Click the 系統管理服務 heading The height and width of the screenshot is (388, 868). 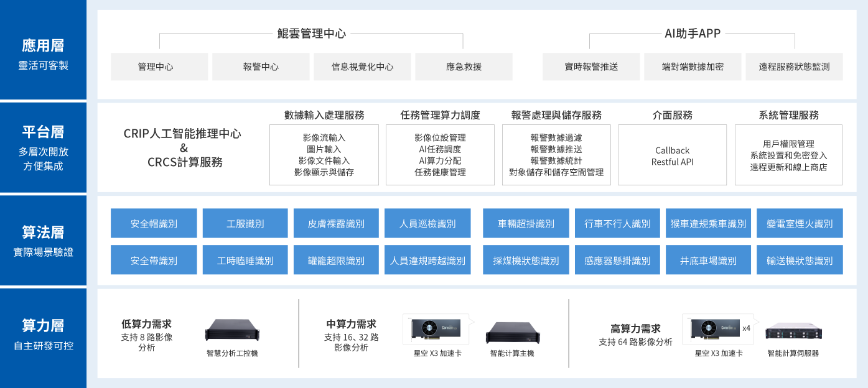pos(789,115)
